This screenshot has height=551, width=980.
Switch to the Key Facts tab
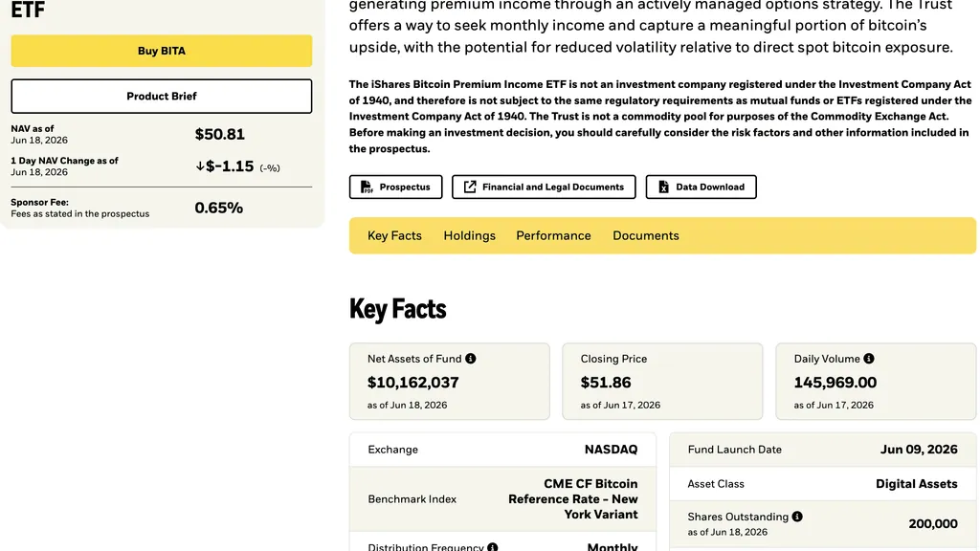[394, 235]
